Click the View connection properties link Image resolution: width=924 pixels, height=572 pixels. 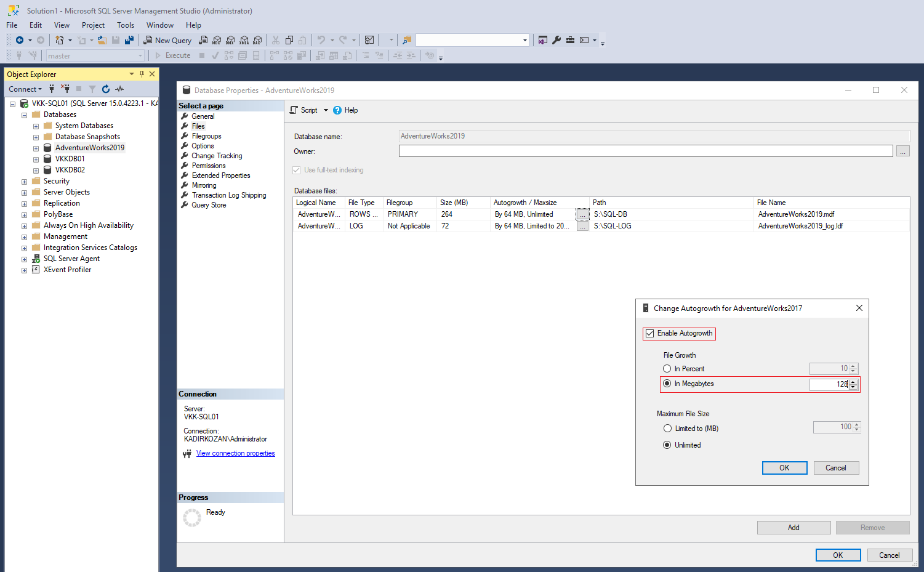(235, 453)
